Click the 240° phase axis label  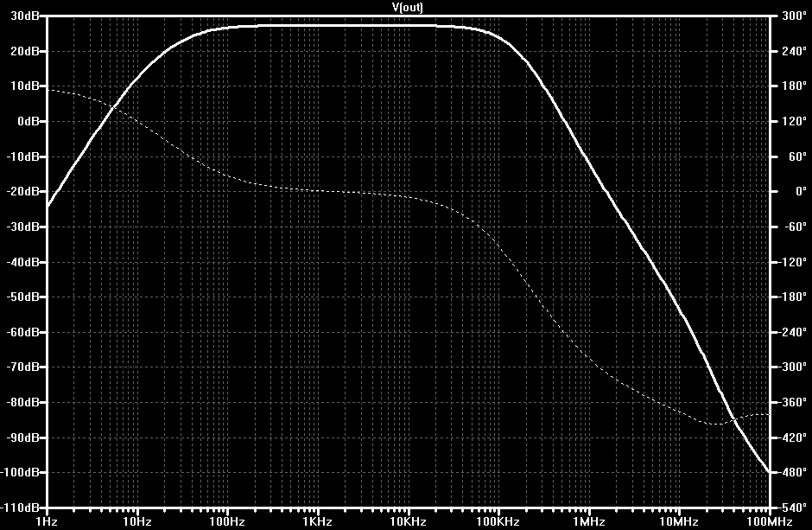coord(794,51)
